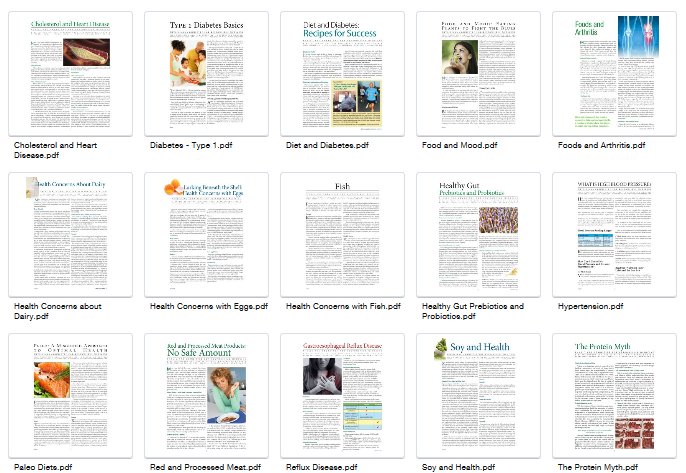Select the Foods and Arthritis thumbnail preview
Screen dimensions: 686x473
pos(614,74)
